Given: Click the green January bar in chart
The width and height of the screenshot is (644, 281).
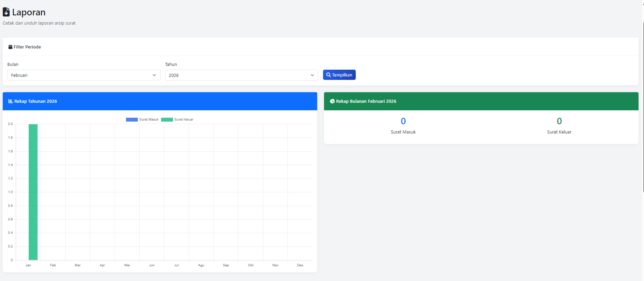Looking at the screenshot, I should coord(33,192).
